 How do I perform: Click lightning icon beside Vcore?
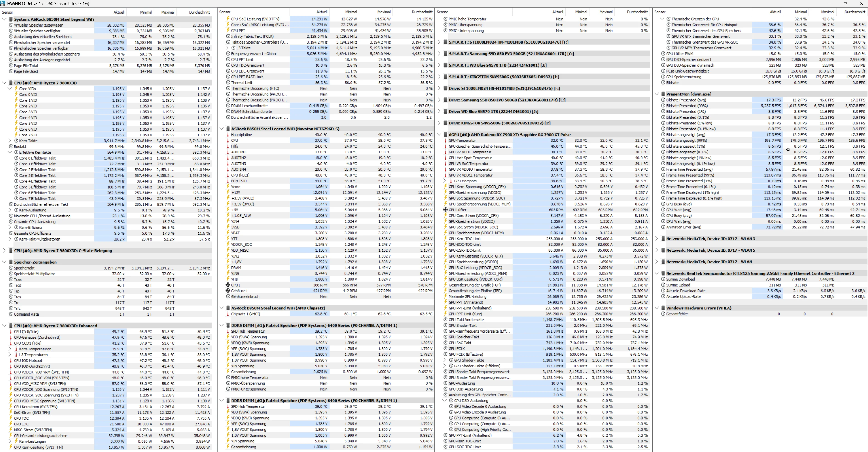pos(228,187)
